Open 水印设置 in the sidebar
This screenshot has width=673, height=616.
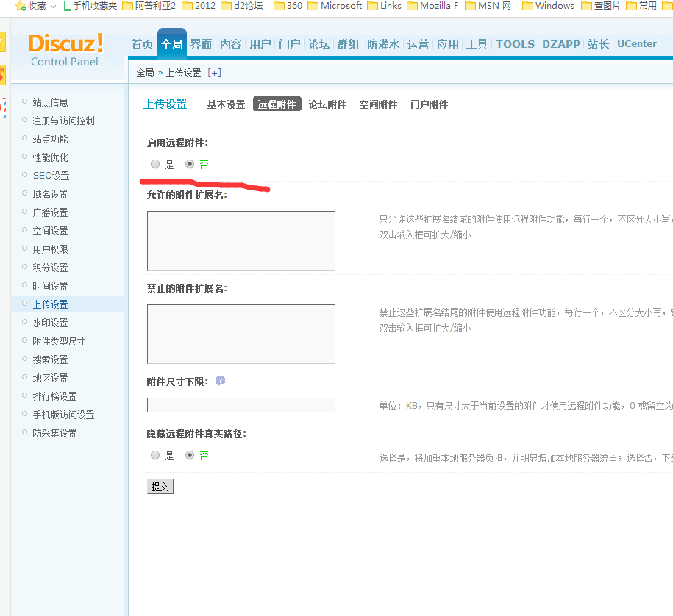(x=50, y=323)
